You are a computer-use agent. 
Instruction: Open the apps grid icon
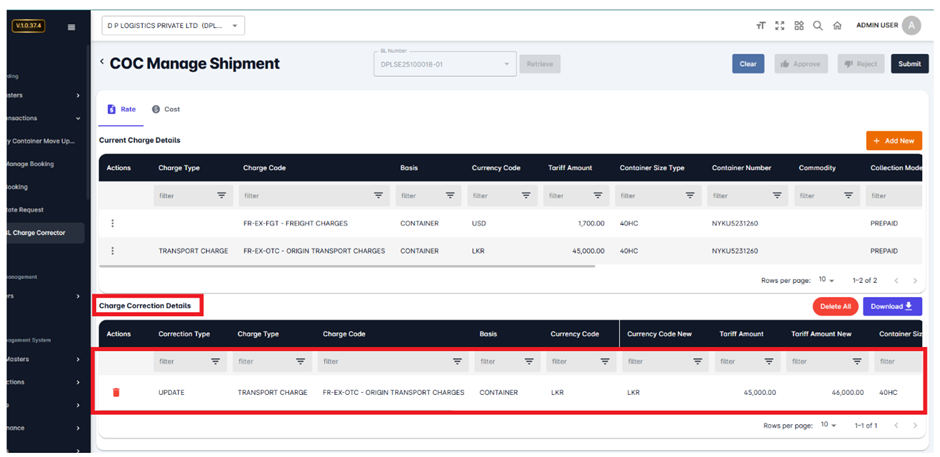coord(799,26)
